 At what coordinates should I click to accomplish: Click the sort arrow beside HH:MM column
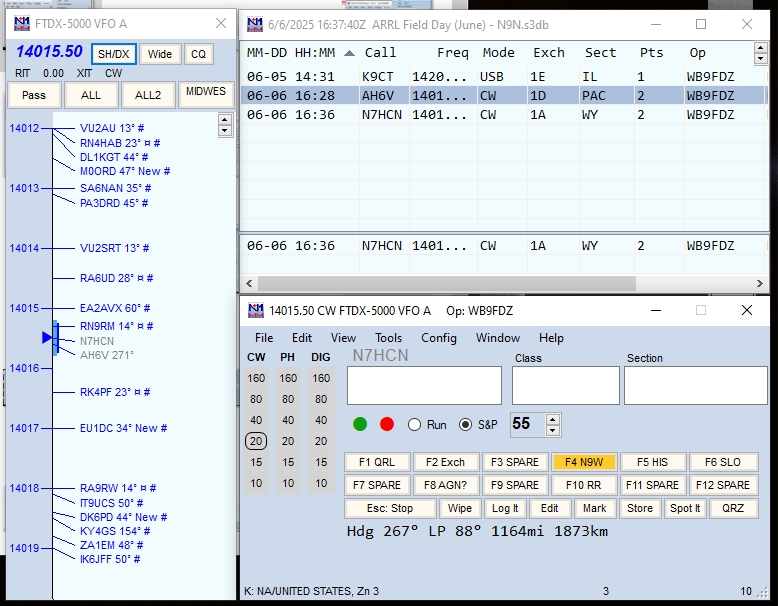point(348,53)
